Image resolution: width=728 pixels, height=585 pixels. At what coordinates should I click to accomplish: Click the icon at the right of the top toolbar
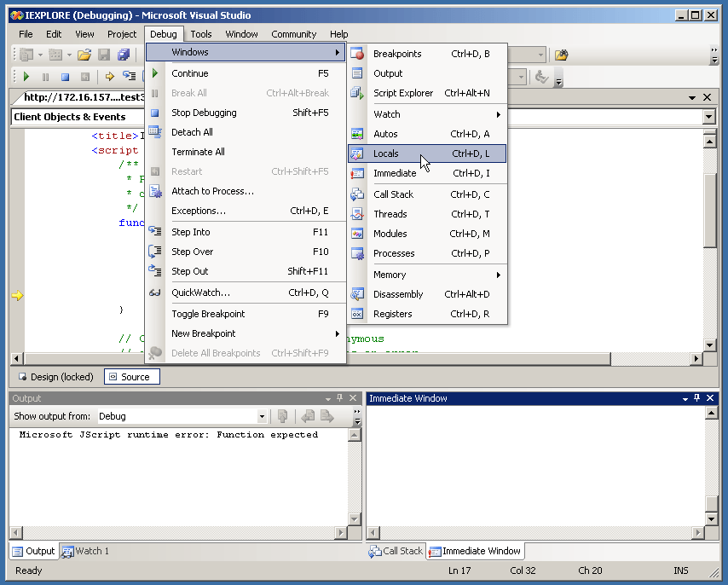click(561, 55)
